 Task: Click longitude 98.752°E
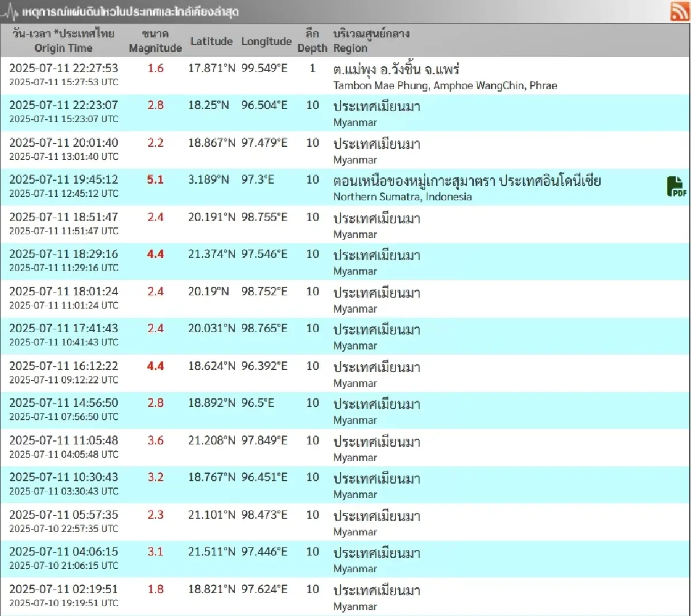coord(264,291)
